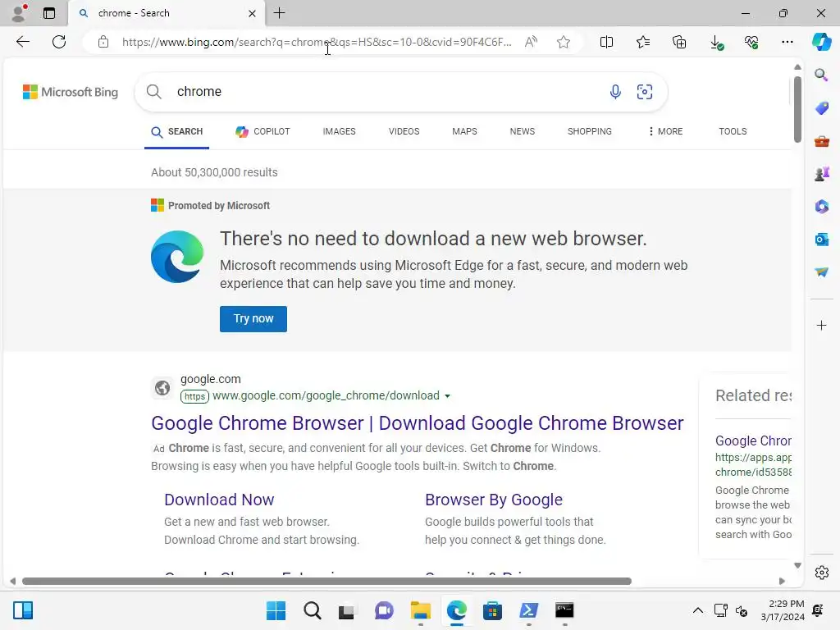Open the search TOOLS option
Screen dimensions: 840x630
pos(733,131)
